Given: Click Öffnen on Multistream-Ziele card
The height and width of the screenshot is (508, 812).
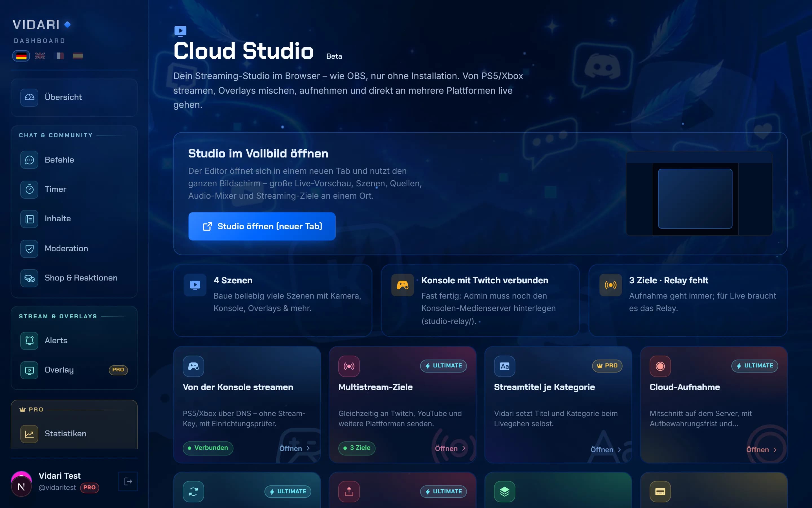Looking at the screenshot, I should coord(450,448).
